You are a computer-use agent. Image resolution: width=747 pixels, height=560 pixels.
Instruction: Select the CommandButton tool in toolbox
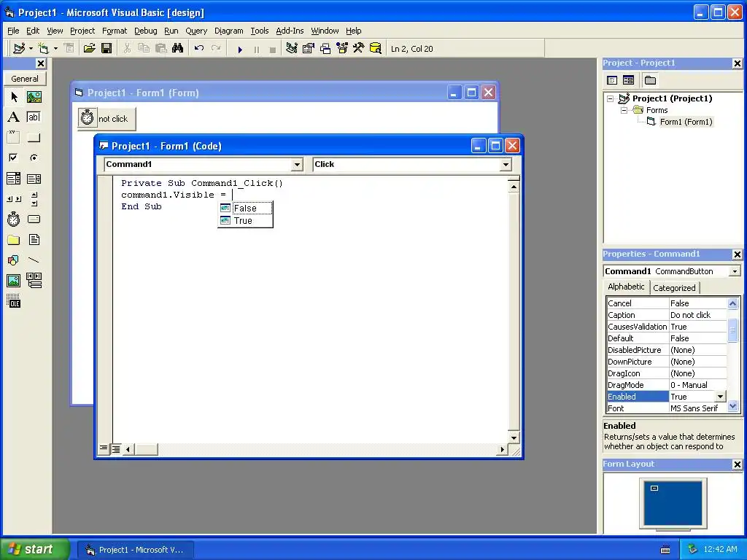(34, 138)
